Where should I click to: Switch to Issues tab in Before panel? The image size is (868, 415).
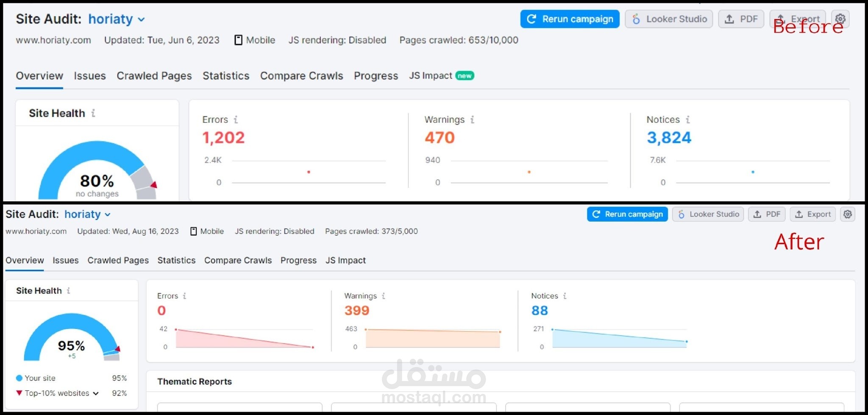pos(90,76)
